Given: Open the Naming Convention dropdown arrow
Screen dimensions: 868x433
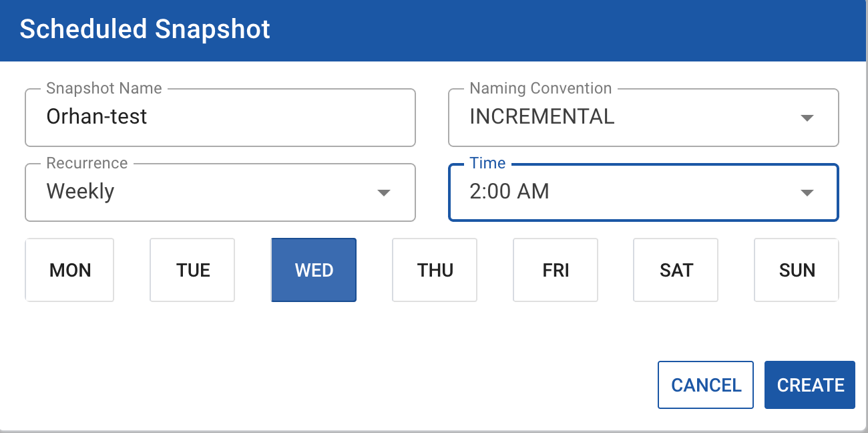Looking at the screenshot, I should 807,118.
